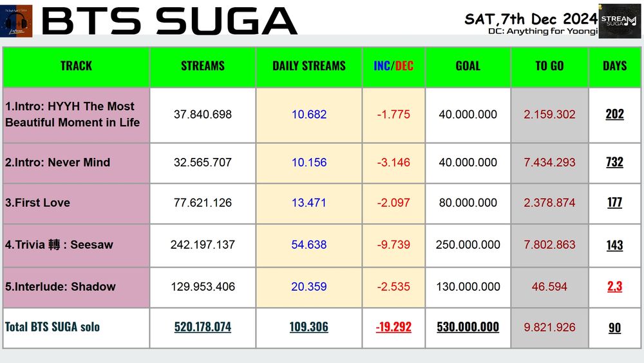Click the Seesaw daily streams 54.638 cell
This screenshot has width=644, height=363.
pyautogui.click(x=309, y=245)
